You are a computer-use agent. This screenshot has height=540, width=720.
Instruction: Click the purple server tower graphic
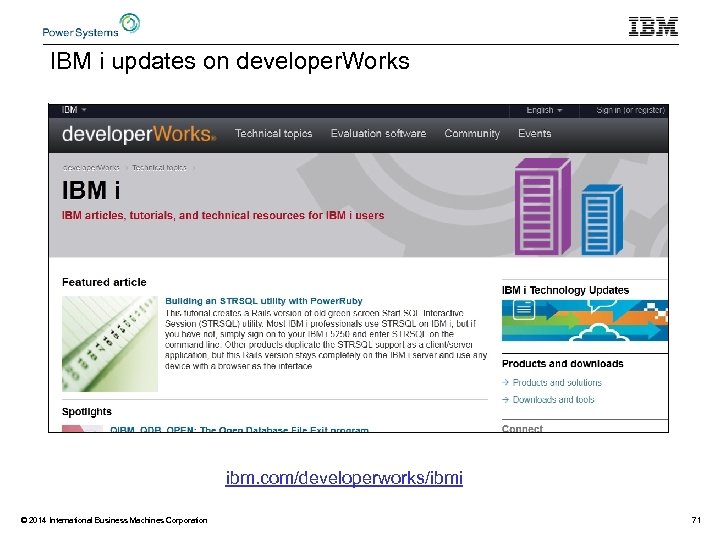543,207
